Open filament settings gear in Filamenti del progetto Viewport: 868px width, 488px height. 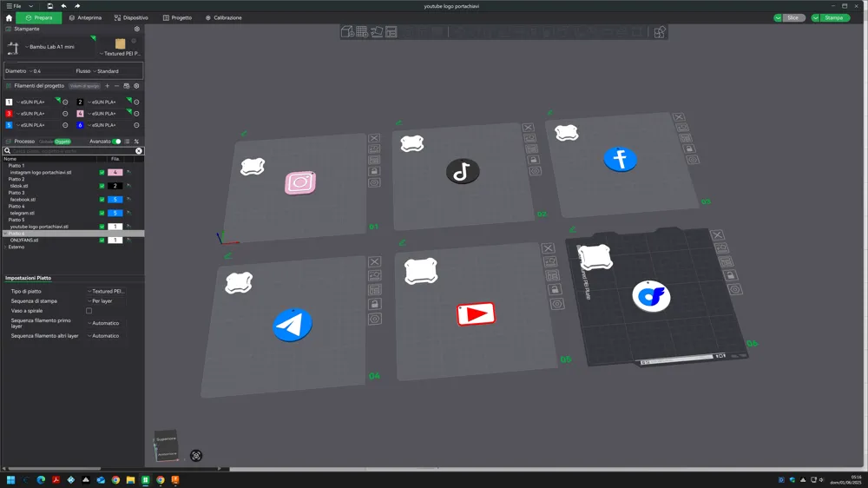click(x=136, y=86)
